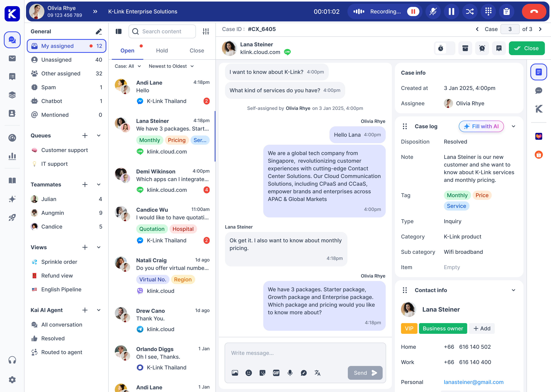Viewport: 551px width, 392px height.
Task: Open knowledge base book icon
Action: point(12,180)
